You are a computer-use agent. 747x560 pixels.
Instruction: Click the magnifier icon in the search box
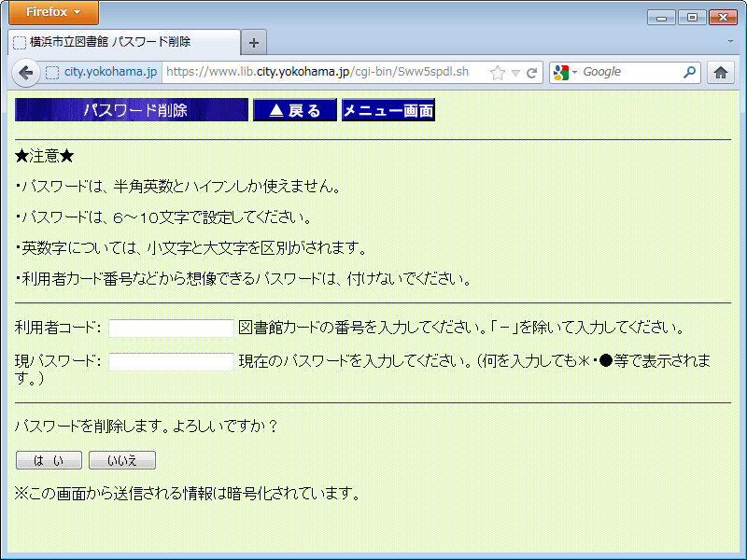click(690, 72)
